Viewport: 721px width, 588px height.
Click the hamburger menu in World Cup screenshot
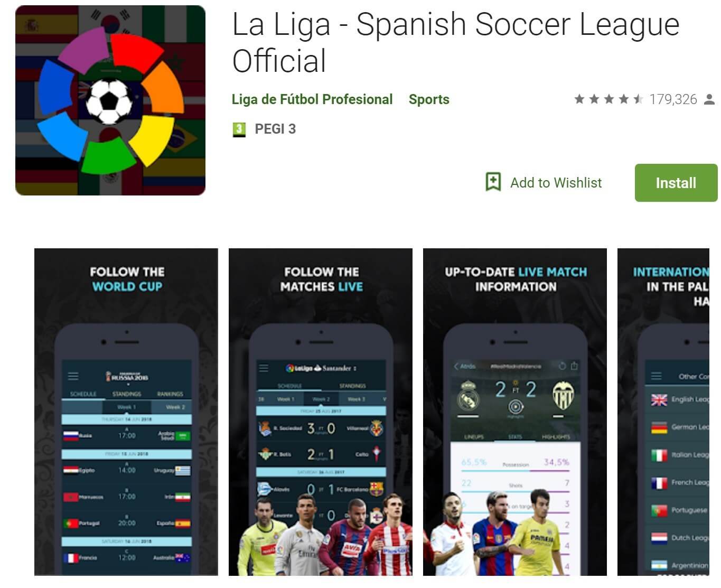click(x=73, y=376)
